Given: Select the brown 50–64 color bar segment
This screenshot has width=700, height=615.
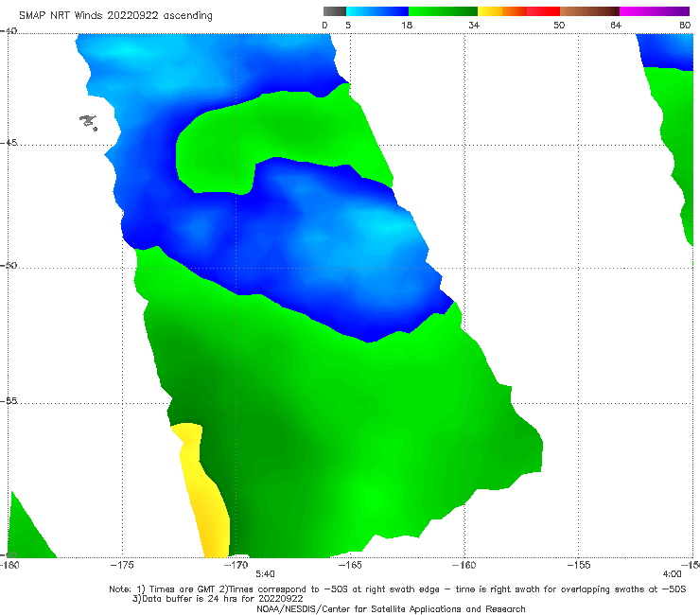Looking at the screenshot, I should 589,11.
